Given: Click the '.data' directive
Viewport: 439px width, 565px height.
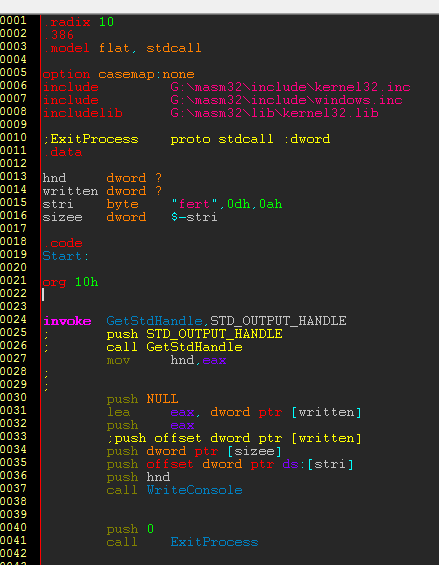Looking at the screenshot, I should (x=63, y=152).
